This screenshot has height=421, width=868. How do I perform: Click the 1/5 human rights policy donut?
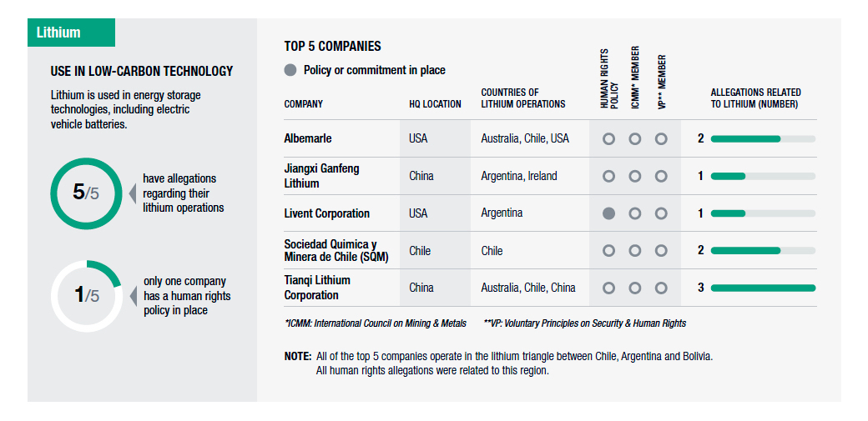coord(86,295)
